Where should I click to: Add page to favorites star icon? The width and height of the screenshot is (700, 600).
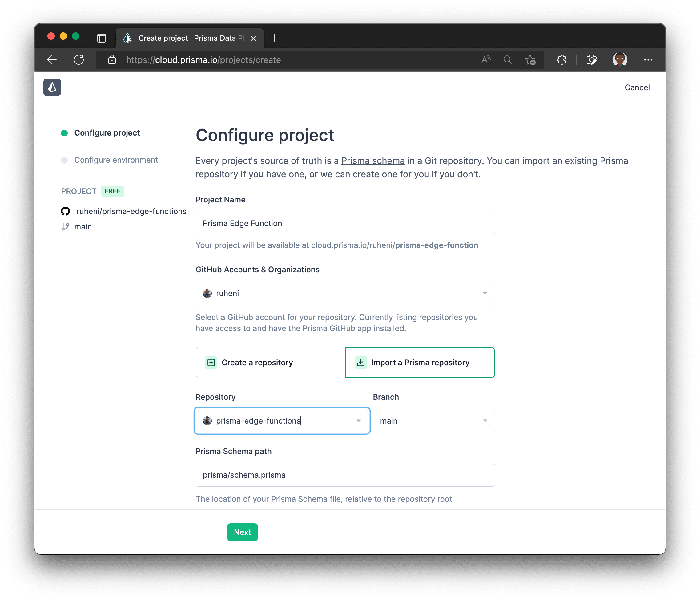pos(530,60)
